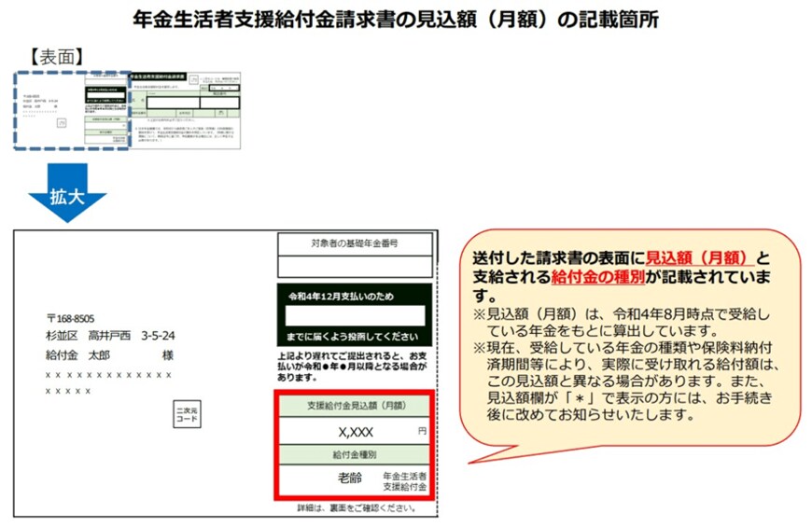Click the postal code 〒168-8505
The width and height of the screenshot is (812, 527).
[x=70, y=318]
